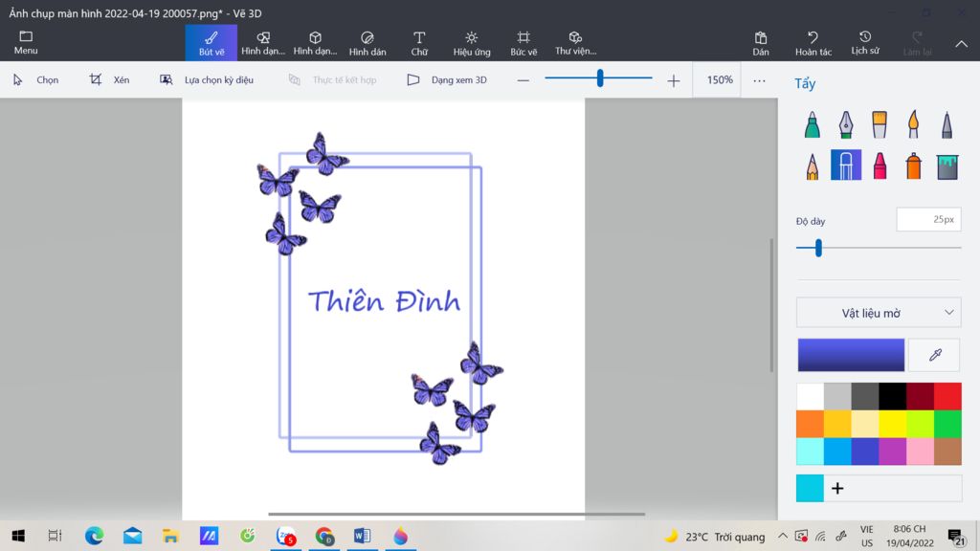
Task: Add a new custom color
Action: tap(837, 489)
